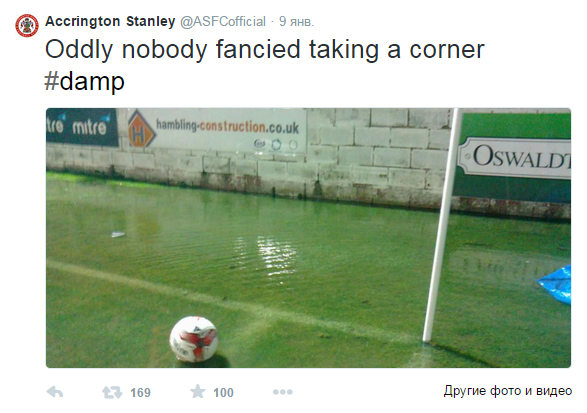Select the #damp hashtag
This screenshot has width=587, height=413.
tap(85, 81)
